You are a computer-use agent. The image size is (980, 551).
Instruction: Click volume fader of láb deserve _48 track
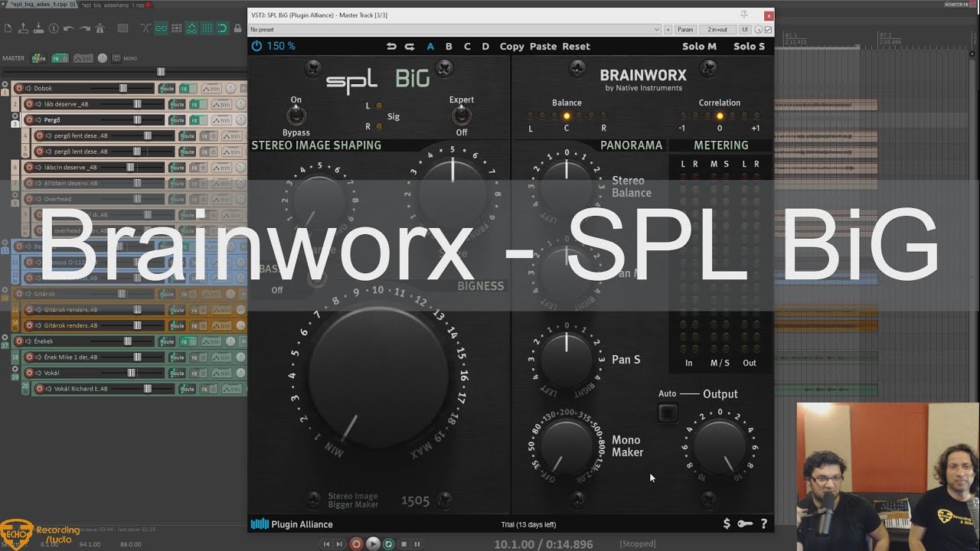click(137, 104)
